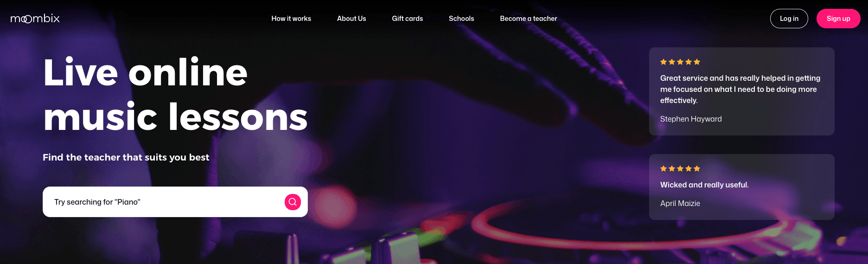Open the How it works page
Screen dimensions: 868x264
click(x=291, y=19)
